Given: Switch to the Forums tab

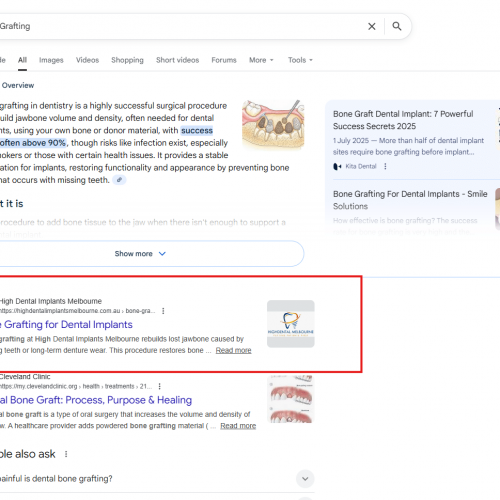Looking at the screenshot, I should (224, 60).
